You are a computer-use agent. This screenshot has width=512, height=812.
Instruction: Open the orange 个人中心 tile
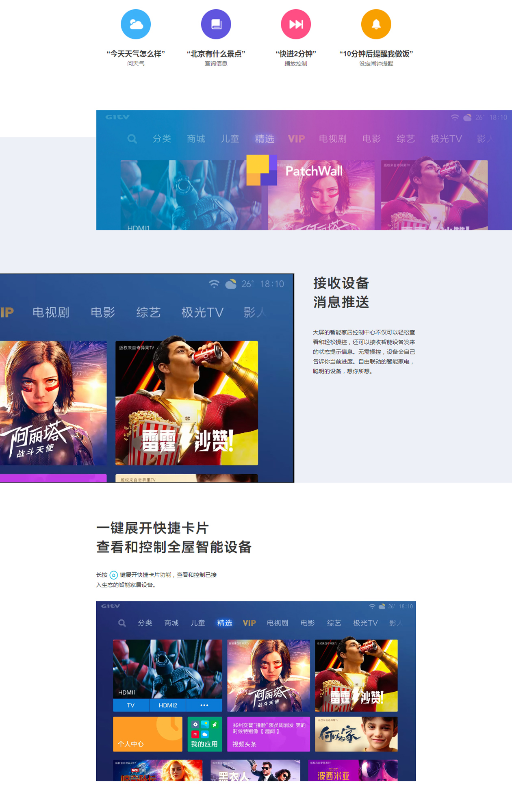coord(148,734)
